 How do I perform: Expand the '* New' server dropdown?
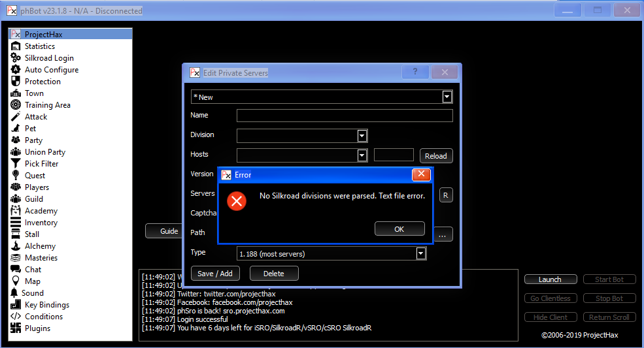coord(447,97)
